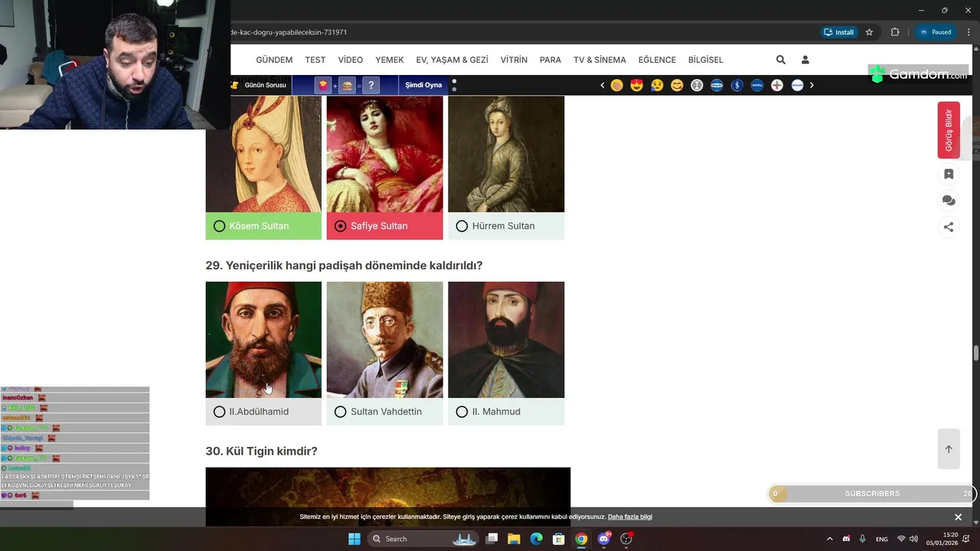Image resolution: width=980 pixels, height=551 pixels.
Task: Launch Microsoft Edge from the taskbar
Action: point(537,539)
